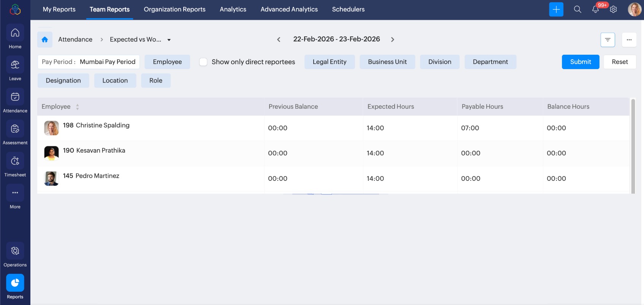
Task: Go to previous date range arrow
Action: (x=279, y=40)
